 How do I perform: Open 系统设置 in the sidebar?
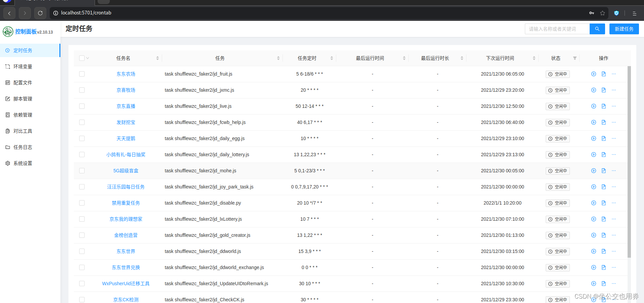click(x=30, y=163)
